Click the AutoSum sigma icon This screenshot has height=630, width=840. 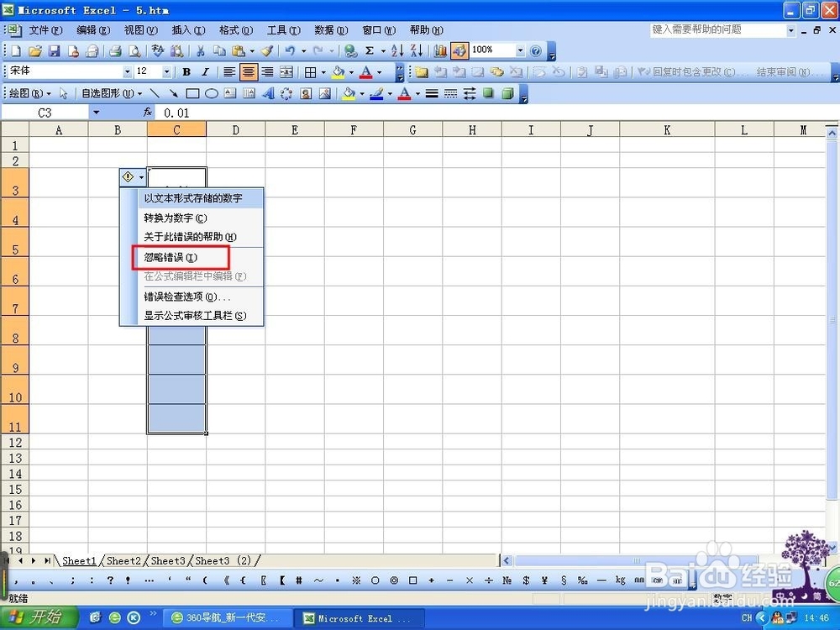point(370,51)
